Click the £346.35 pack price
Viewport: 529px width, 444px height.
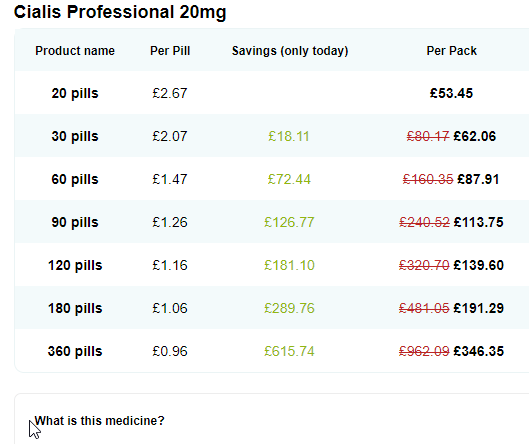pos(478,351)
